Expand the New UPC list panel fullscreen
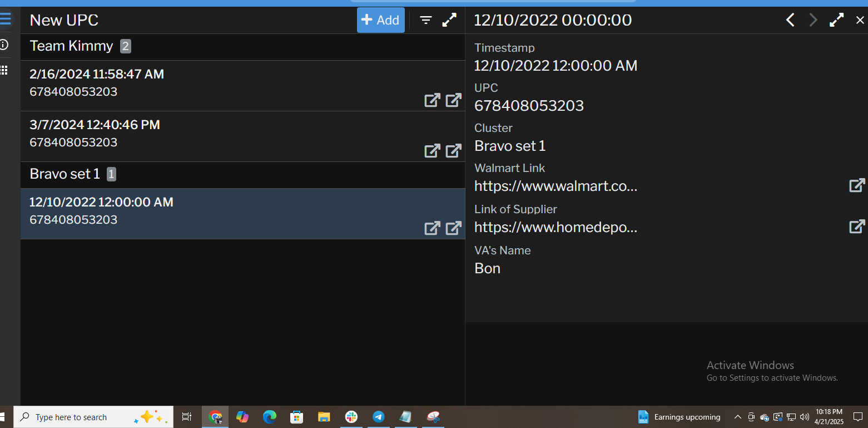The image size is (868, 428). [449, 20]
